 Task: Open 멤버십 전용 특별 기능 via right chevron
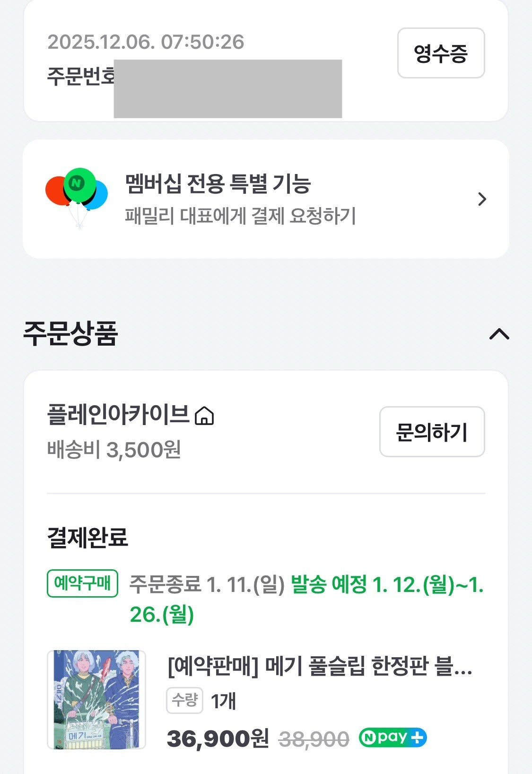(482, 199)
